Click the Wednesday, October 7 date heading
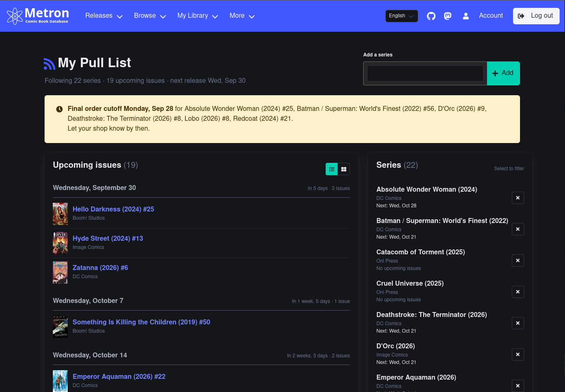Image resolution: width=565 pixels, height=392 pixels. (x=88, y=300)
